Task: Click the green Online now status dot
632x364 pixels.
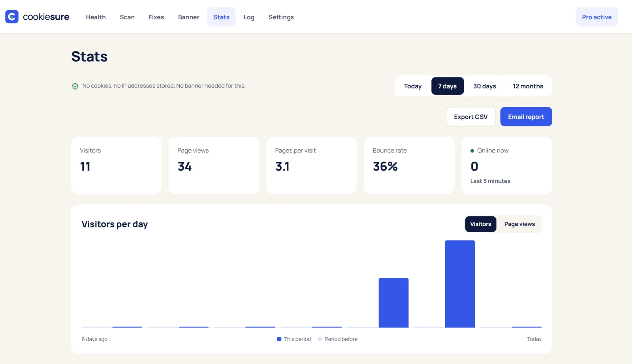Action: coord(472,151)
